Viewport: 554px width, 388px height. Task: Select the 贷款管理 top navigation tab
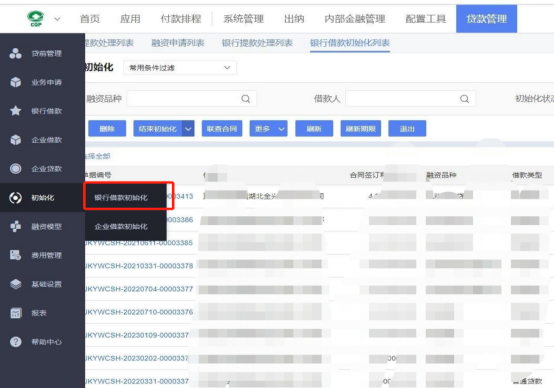click(487, 19)
